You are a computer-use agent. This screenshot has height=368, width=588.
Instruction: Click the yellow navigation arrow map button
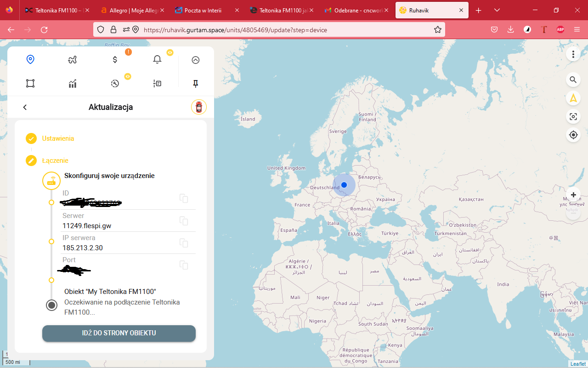pos(573,98)
